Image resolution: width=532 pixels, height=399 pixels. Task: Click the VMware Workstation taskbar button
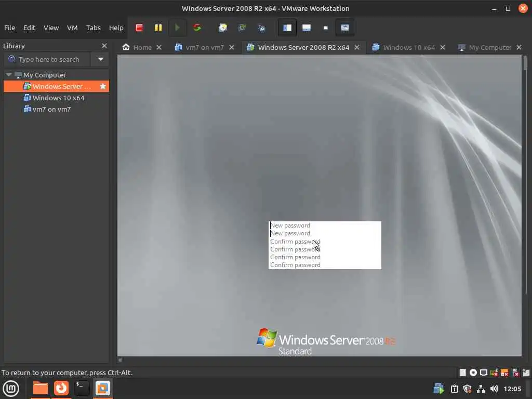(103, 389)
